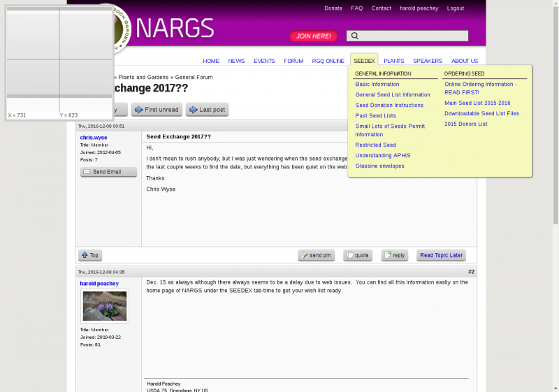The image size is (559, 392).
Task: Open harold peachey's avatar image
Action: click(105, 306)
